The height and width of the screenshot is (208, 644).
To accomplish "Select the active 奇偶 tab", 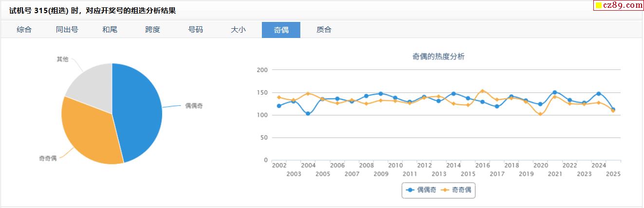I will (x=281, y=30).
